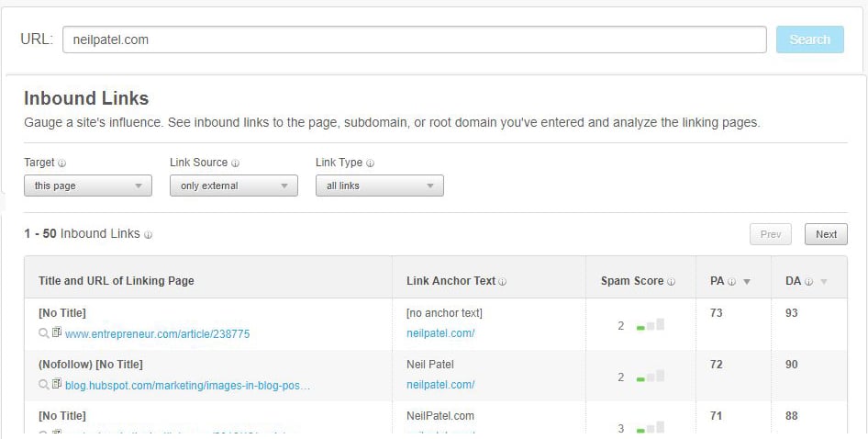Screen dimensions: 868x439
Task: Go to the Next page of results
Action: (826, 234)
